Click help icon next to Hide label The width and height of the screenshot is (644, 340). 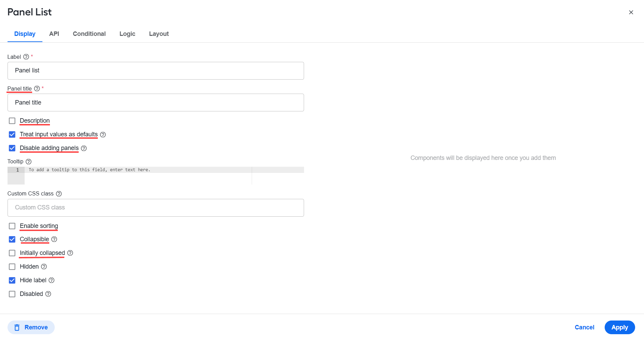52,280
